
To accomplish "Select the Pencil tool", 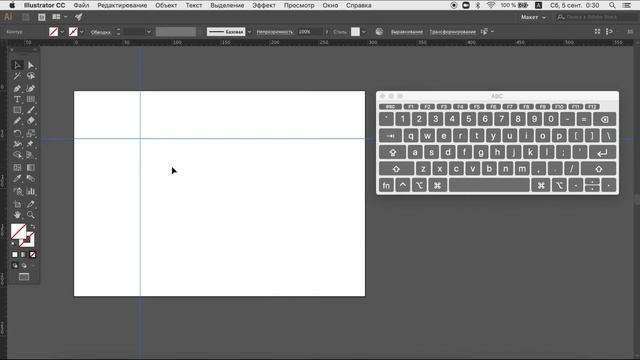I will click(17, 121).
